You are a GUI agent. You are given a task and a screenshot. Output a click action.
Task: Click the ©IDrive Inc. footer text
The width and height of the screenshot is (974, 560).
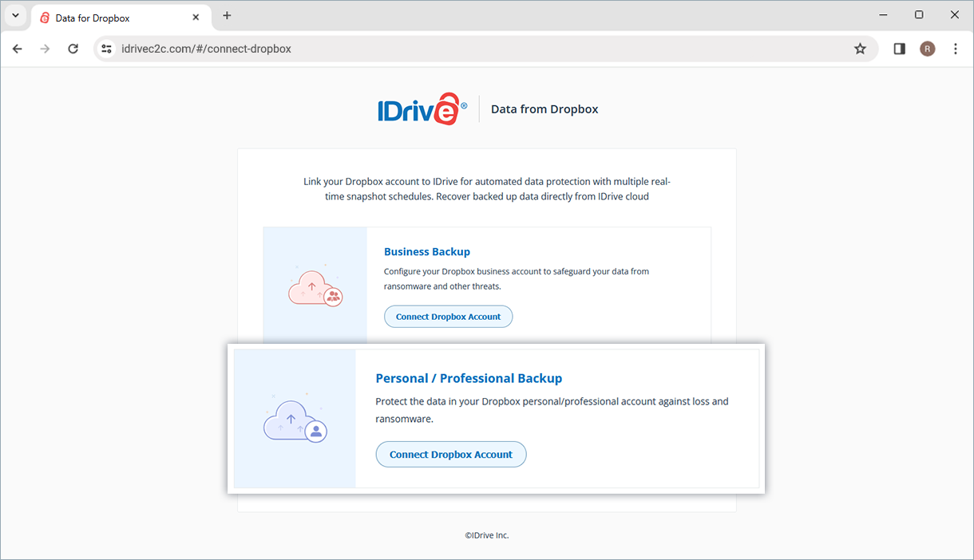coord(487,535)
